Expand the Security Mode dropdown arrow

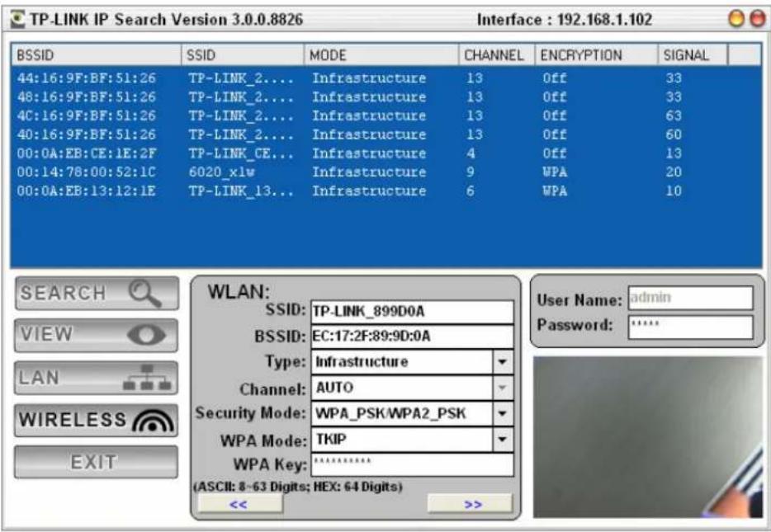502,413
